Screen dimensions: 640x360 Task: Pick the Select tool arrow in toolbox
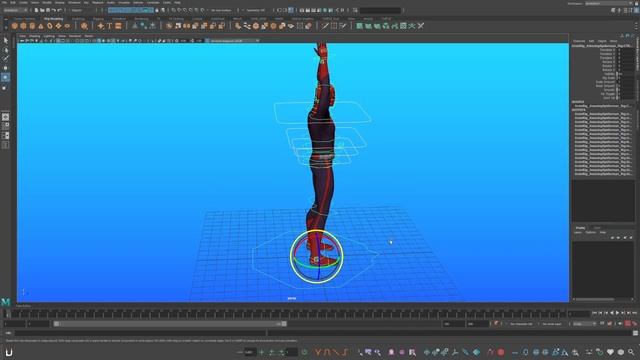pos(6,40)
